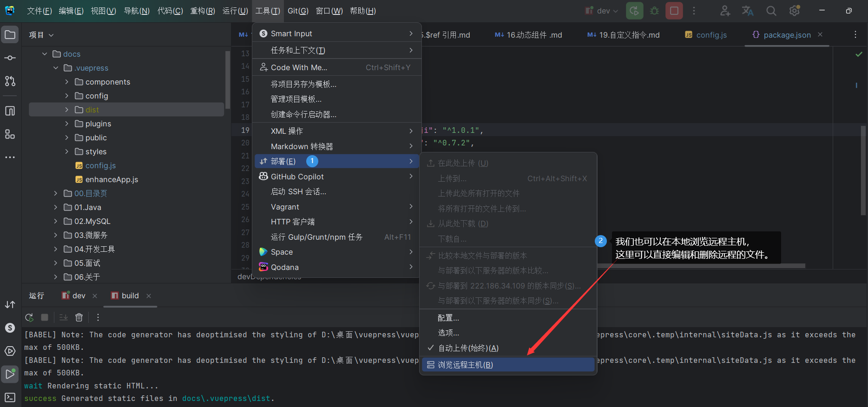This screenshot has width=868, height=407.
Task: Expand the 01.Java folder
Action: coord(56,207)
